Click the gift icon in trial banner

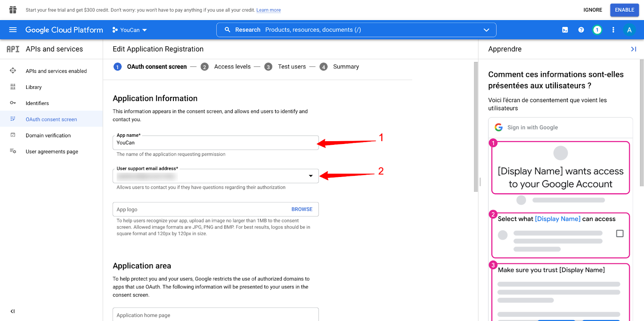click(13, 10)
